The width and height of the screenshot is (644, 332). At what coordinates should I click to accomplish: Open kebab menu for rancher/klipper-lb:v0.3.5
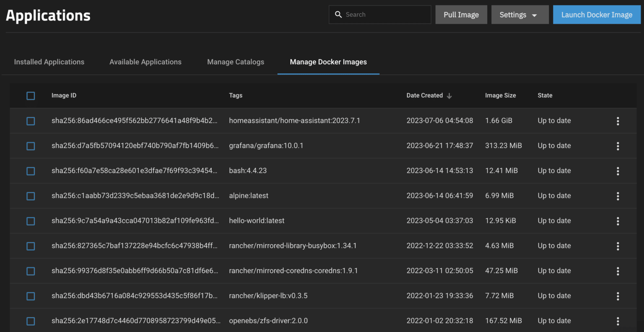pyautogui.click(x=618, y=296)
